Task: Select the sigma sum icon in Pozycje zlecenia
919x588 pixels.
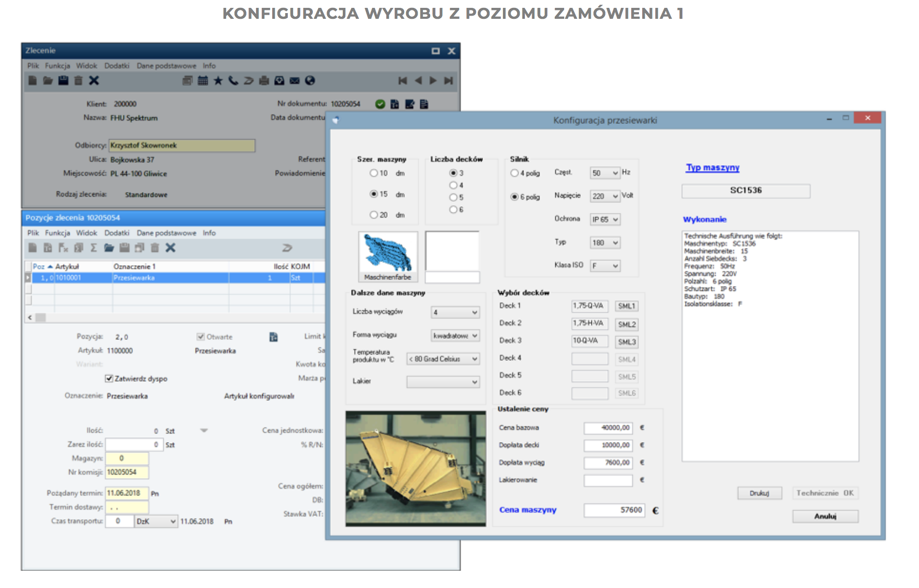Action: (x=93, y=248)
